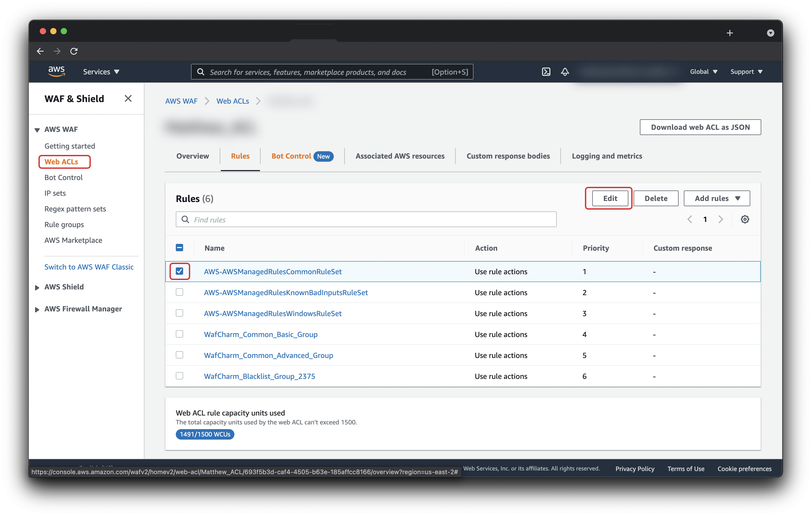This screenshot has height=516, width=812.
Task: Open Rule groups in sidebar
Action: (x=64, y=225)
